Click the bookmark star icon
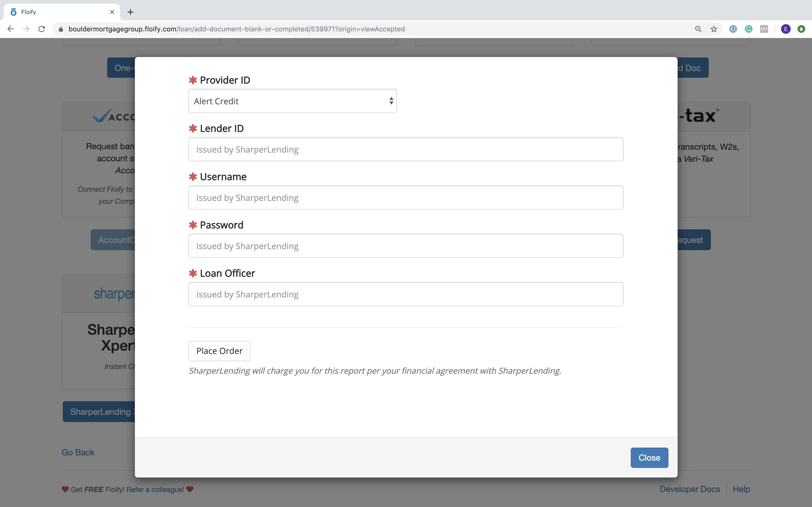This screenshot has height=507, width=812. [714, 29]
